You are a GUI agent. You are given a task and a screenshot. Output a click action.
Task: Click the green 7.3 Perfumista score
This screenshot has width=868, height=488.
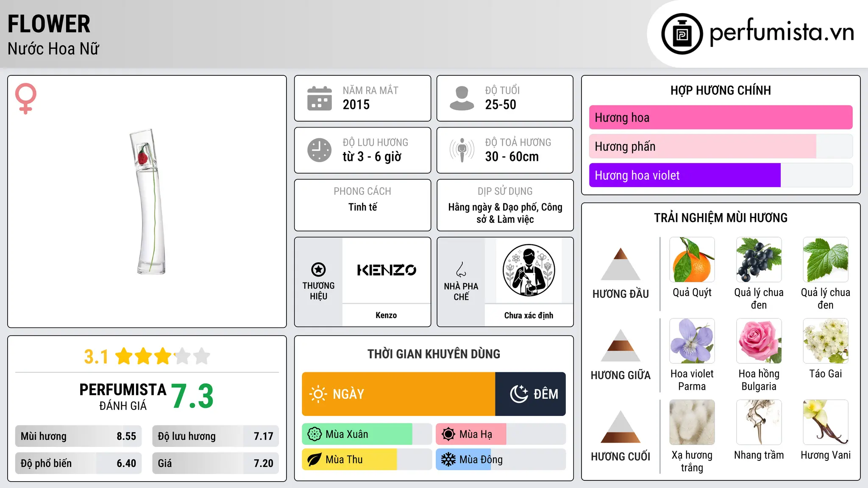pos(192,396)
